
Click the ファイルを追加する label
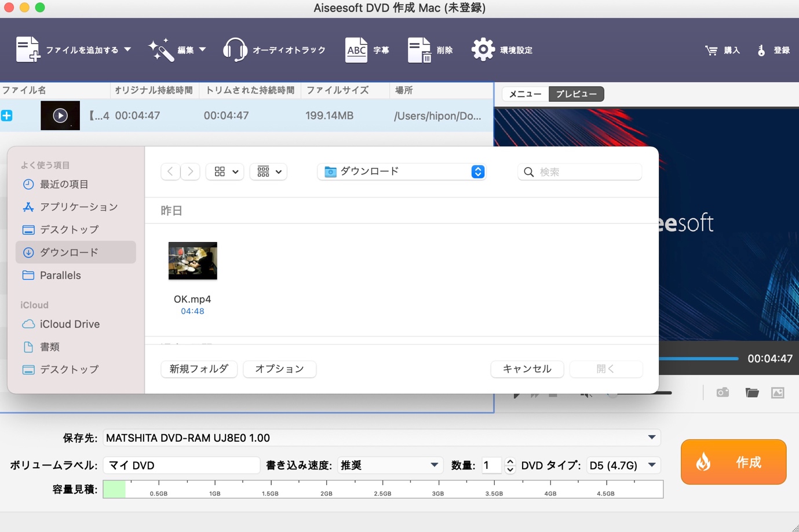(x=82, y=50)
